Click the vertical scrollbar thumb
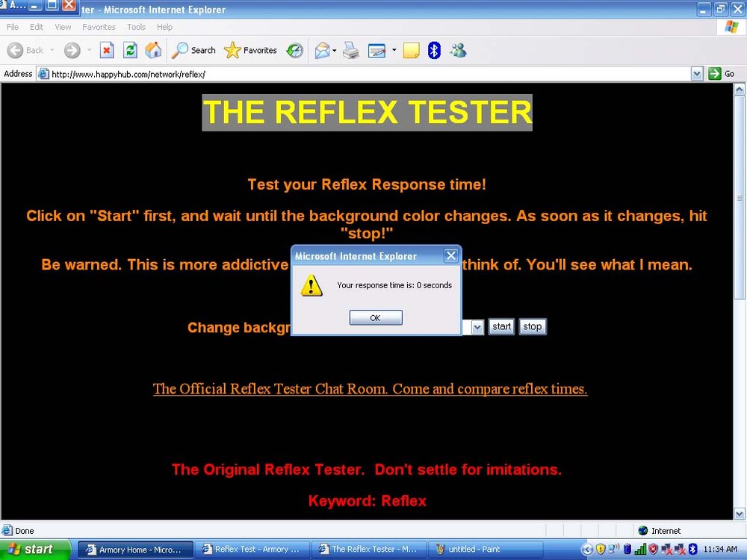This screenshot has height=560, width=747. click(x=740, y=197)
